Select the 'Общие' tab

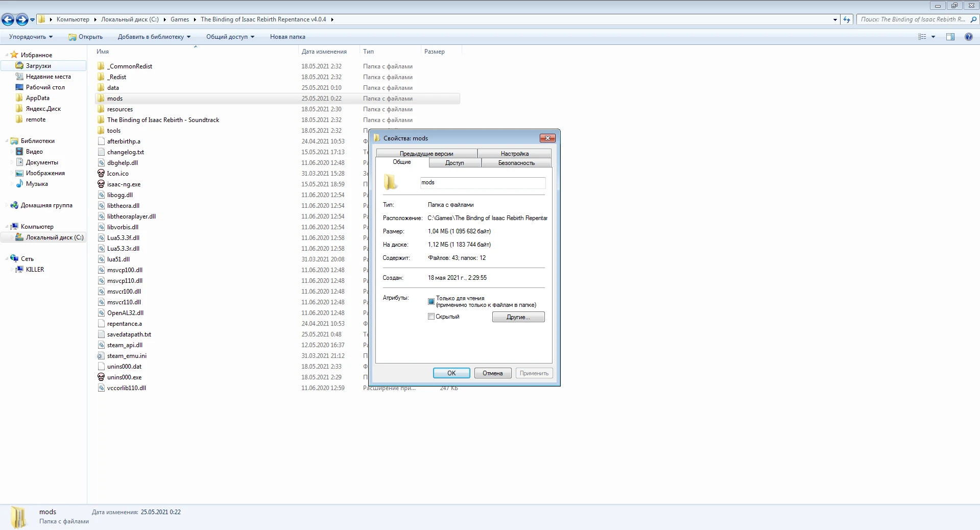pyautogui.click(x=402, y=162)
